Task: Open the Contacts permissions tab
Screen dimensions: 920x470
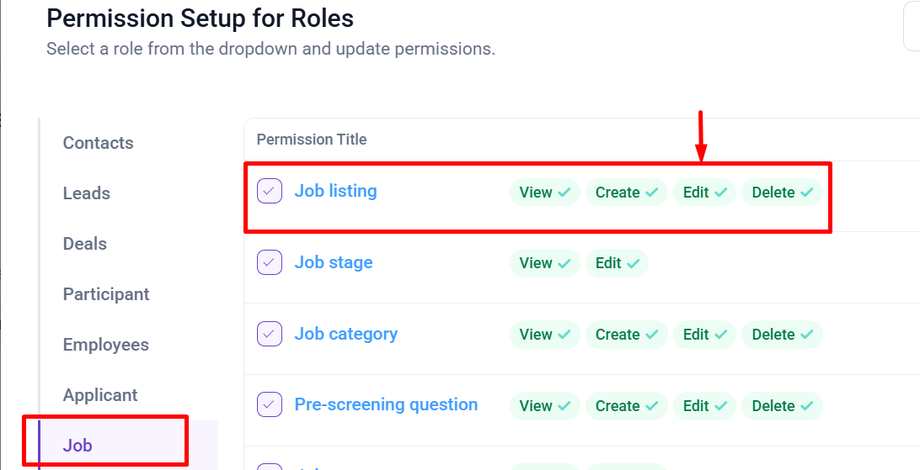Action: 98,143
